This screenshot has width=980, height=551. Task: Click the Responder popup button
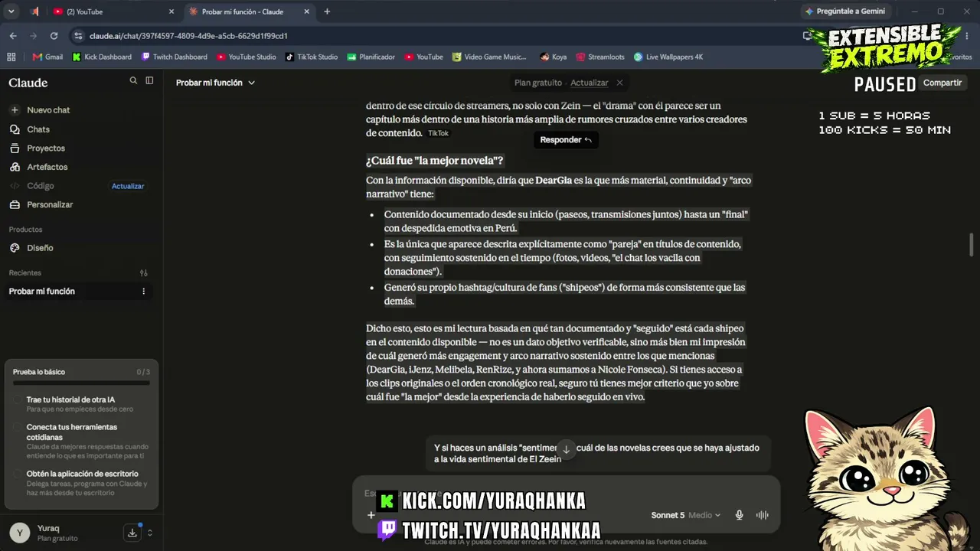point(566,140)
